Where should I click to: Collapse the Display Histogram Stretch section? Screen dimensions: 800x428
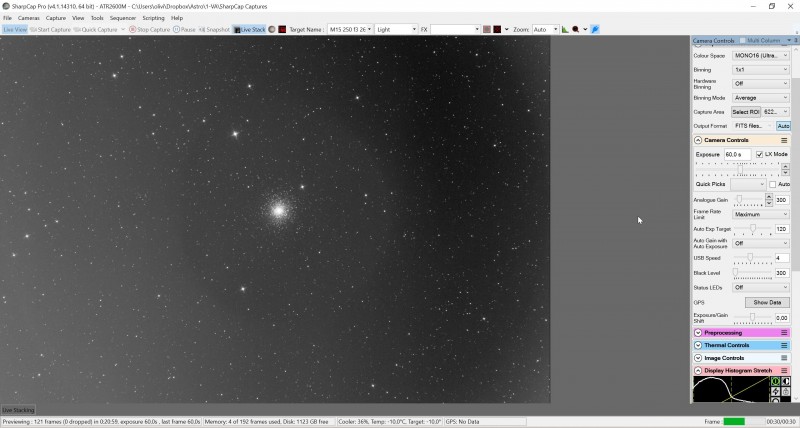tap(698, 371)
